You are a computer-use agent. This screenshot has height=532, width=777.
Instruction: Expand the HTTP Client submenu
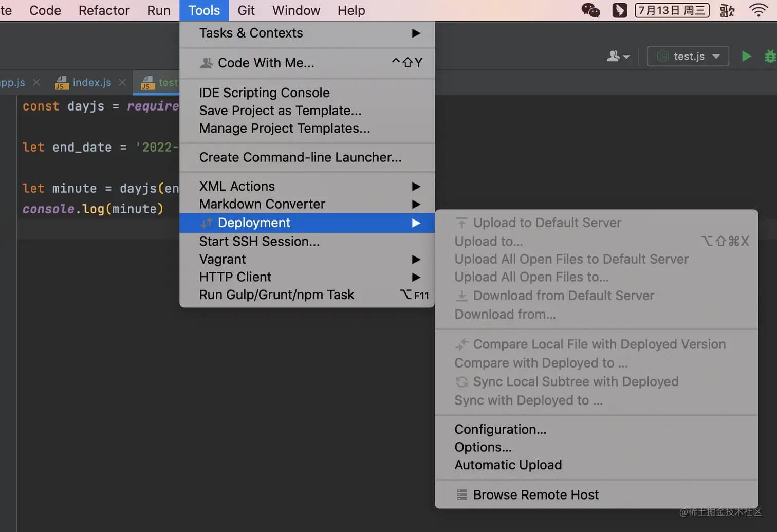307,277
